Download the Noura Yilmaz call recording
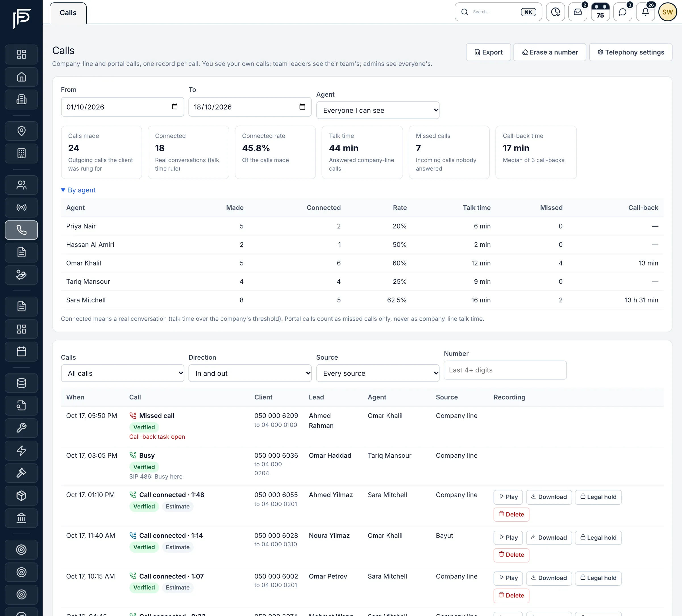 click(549, 538)
